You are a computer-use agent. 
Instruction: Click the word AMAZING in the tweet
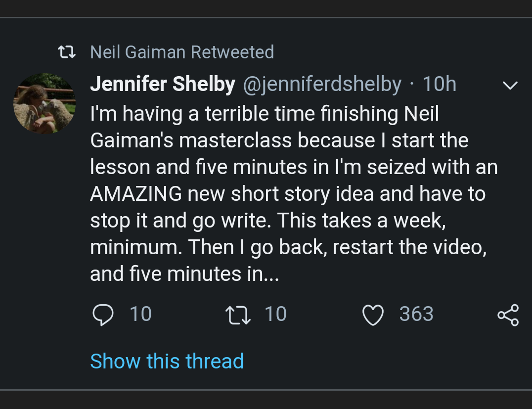click(x=136, y=194)
